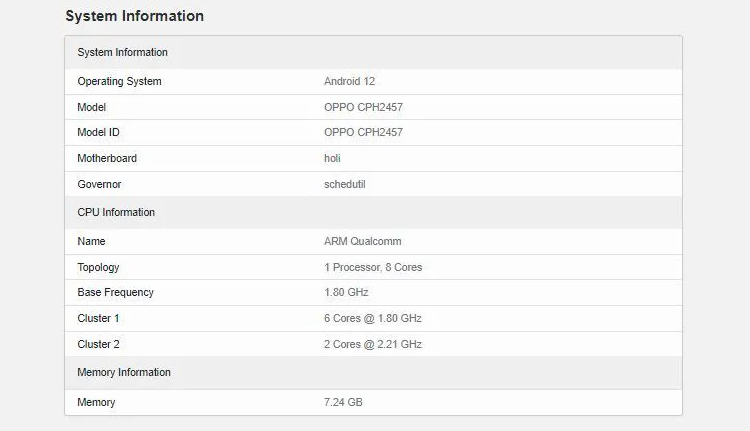Click the Topology row label

(x=98, y=267)
